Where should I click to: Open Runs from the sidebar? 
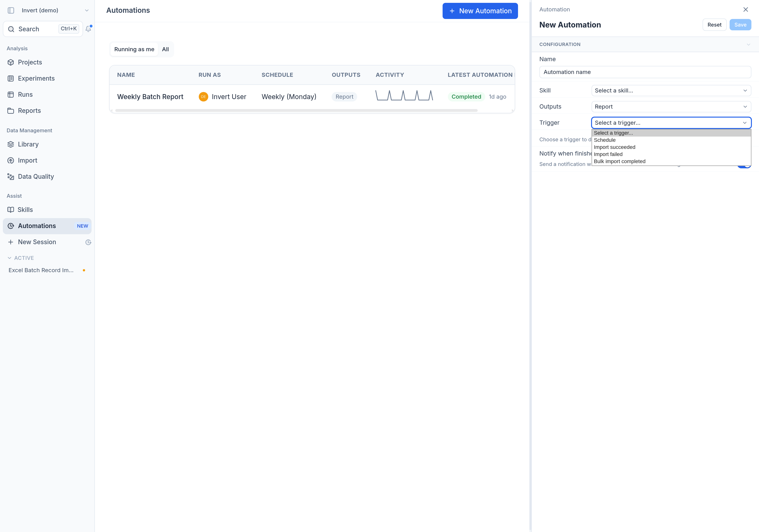pyautogui.click(x=47, y=95)
